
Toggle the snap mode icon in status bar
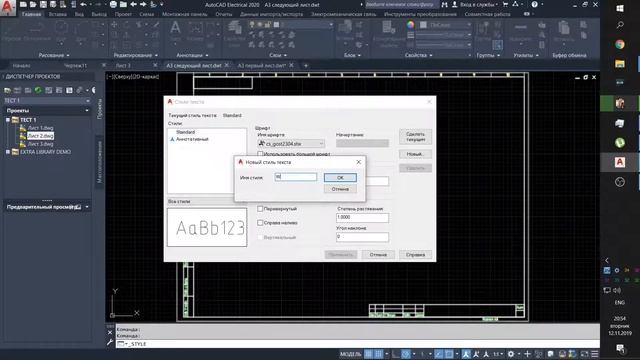tap(379, 354)
